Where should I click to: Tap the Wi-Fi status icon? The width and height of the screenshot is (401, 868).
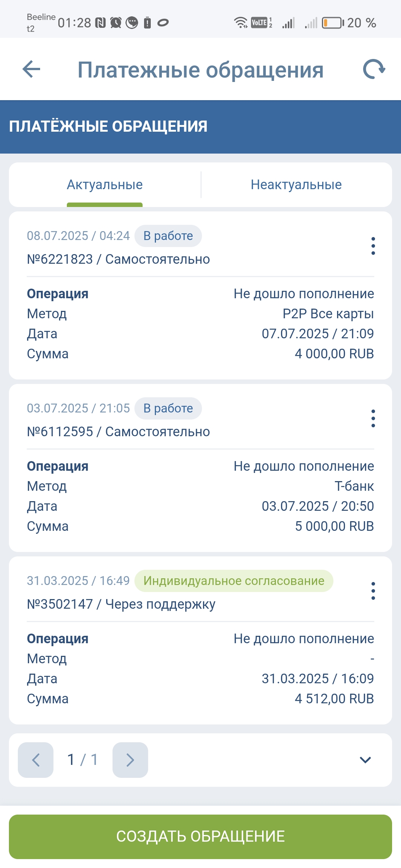[x=241, y=23]
